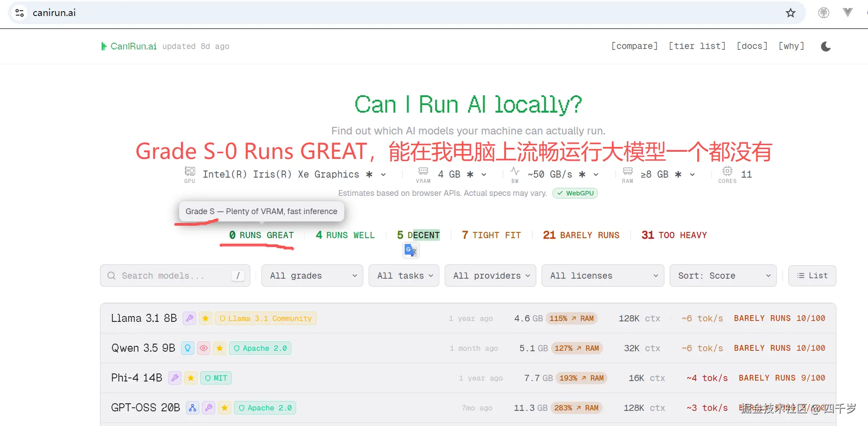
Task: Open the Sort: Score dropdown
Action: [x=723, y=276]
